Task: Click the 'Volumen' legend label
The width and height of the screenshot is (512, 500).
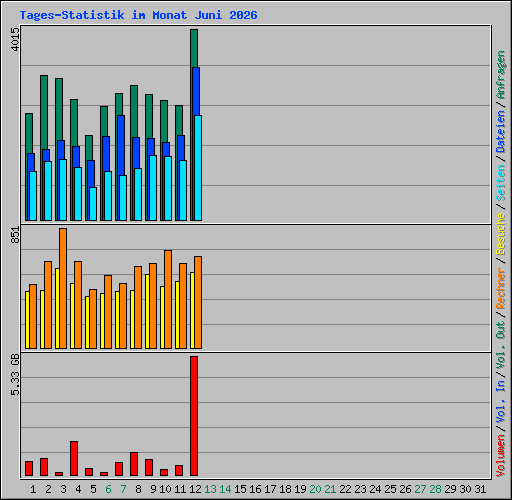Action: point(501,456)
